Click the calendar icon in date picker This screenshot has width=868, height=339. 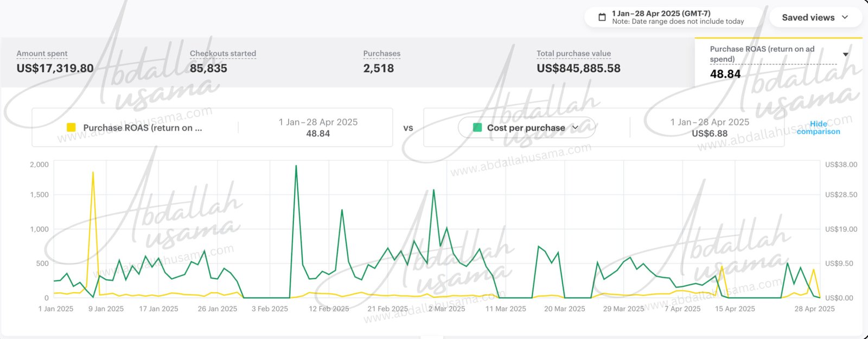pos(602,17)
